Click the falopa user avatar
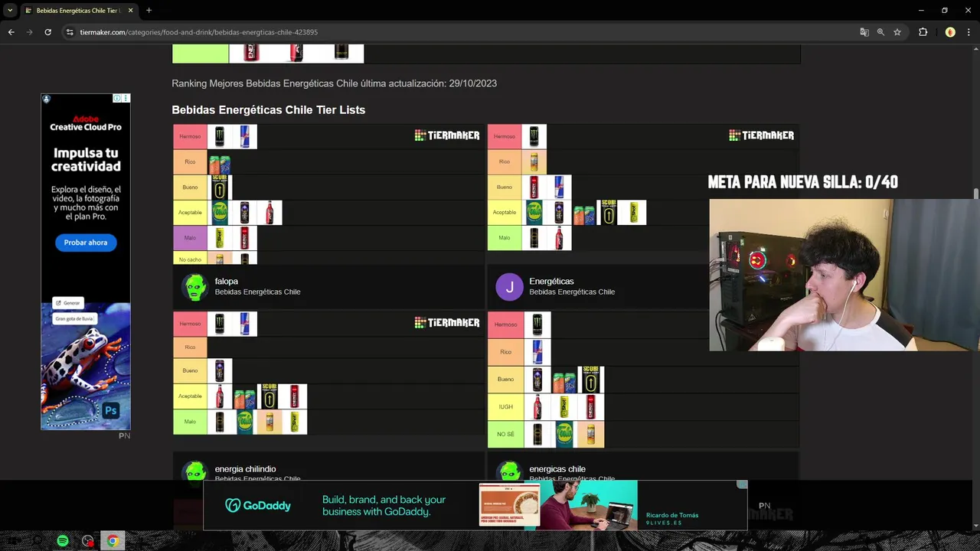The image size is (980, 551). [x=194, y=287]
